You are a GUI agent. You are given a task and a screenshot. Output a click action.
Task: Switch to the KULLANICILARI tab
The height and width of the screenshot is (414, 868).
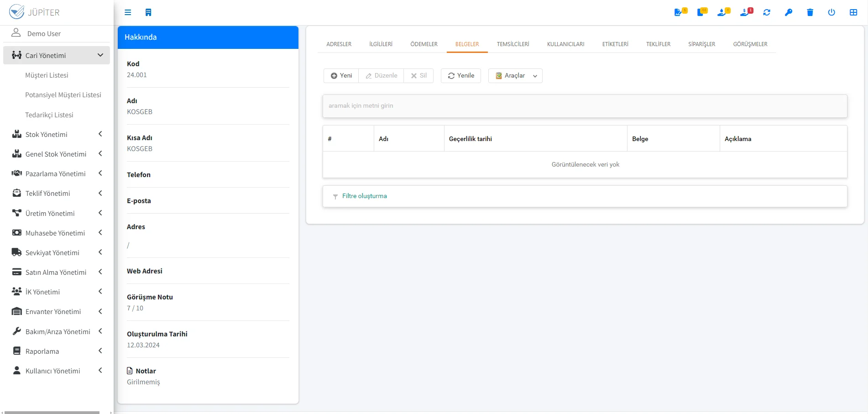pyautogui.click(x=566, y=44)
